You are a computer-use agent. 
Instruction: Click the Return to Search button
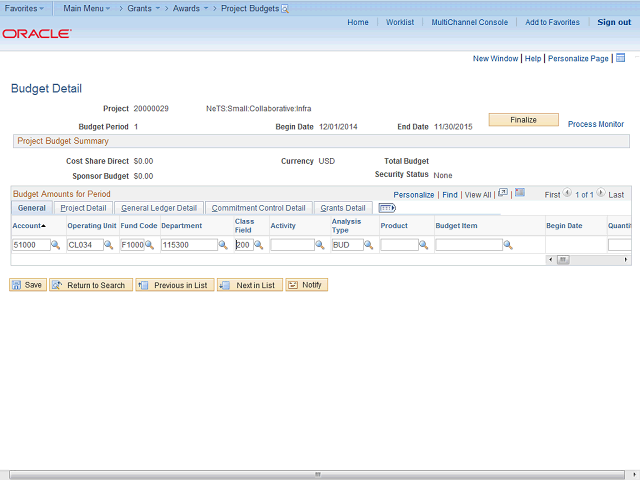click(89, 285)
